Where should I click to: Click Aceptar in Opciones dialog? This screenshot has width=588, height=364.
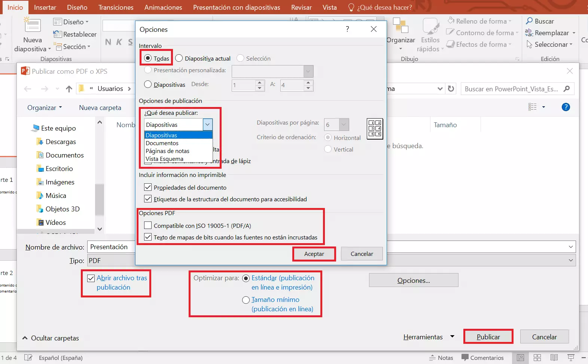[x=314, y=254]
